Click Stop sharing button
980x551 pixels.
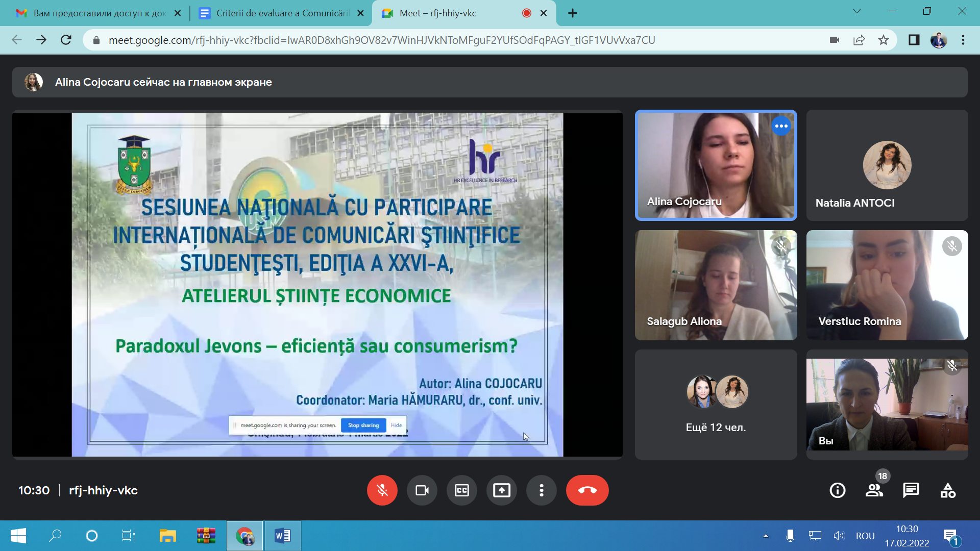(x=363, y=425)
